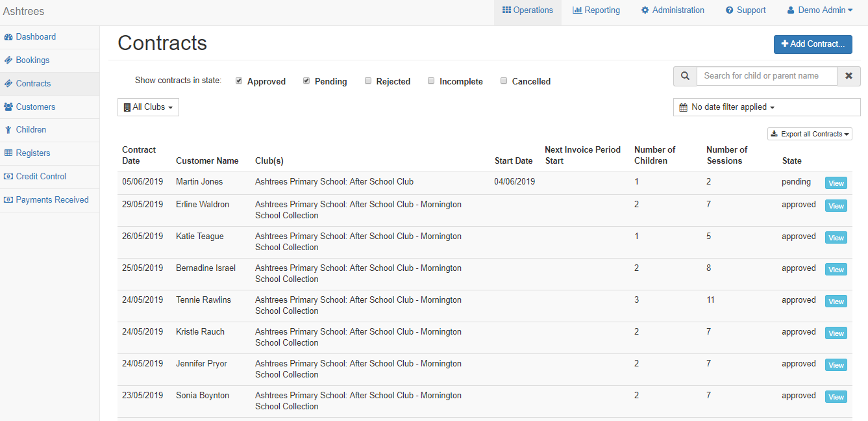Click the Credit Control money icon

pos(8,177)
